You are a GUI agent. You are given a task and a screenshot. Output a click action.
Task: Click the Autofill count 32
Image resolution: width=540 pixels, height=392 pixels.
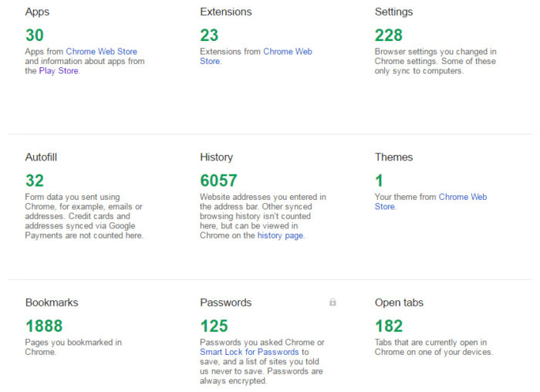[35, 181]
